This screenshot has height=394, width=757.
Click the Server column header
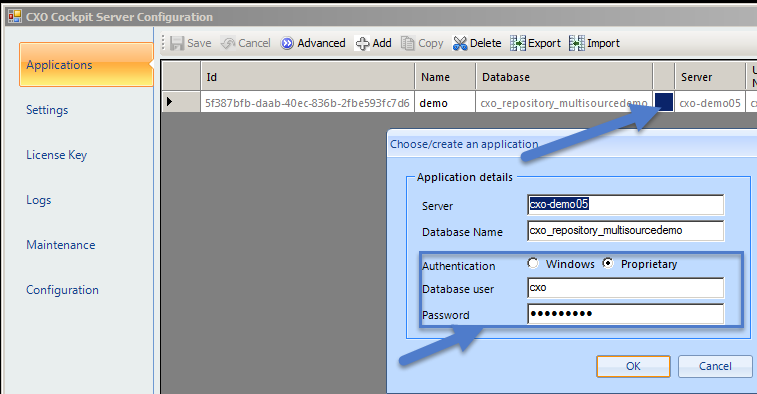tap(710, 76)
